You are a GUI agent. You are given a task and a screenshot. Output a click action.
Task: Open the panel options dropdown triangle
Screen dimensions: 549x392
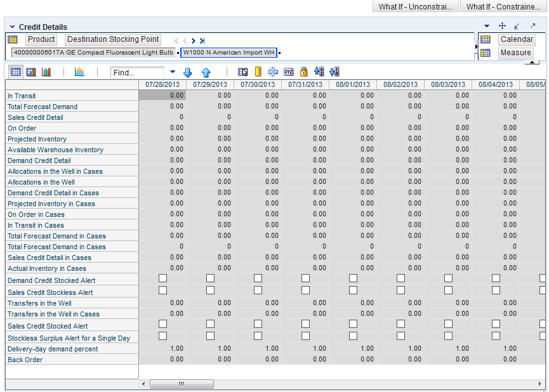[487, 26]
